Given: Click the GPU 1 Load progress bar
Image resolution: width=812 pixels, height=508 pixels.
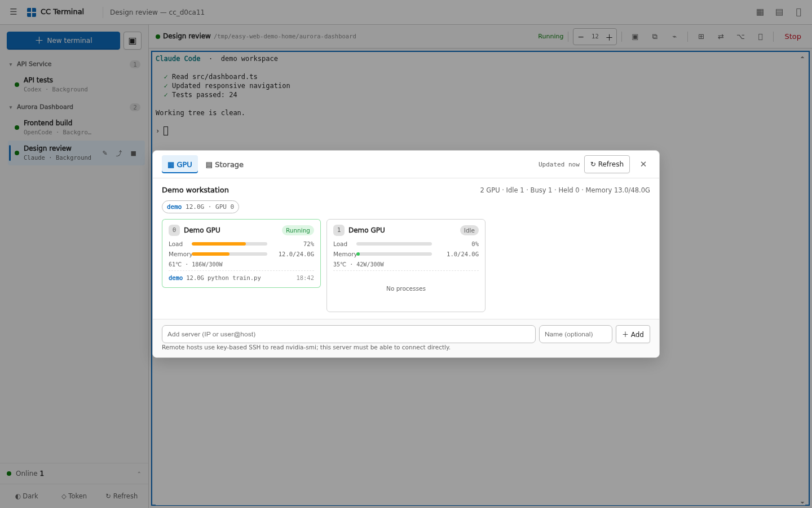Looking at the screenshot, I should click(x=394, y=244).
